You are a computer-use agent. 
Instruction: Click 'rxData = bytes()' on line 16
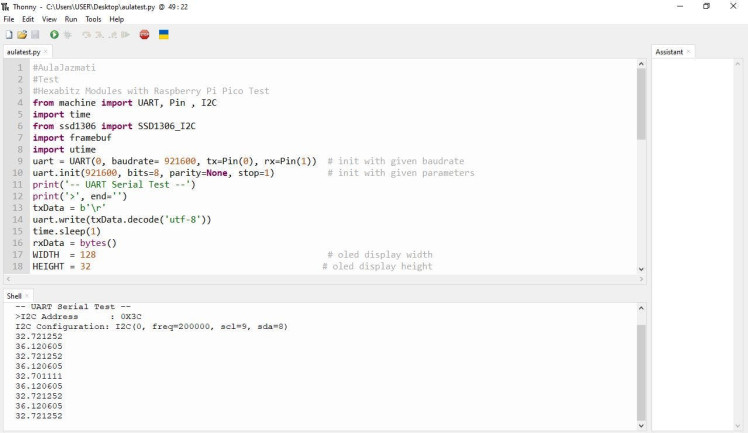point(74,243)
